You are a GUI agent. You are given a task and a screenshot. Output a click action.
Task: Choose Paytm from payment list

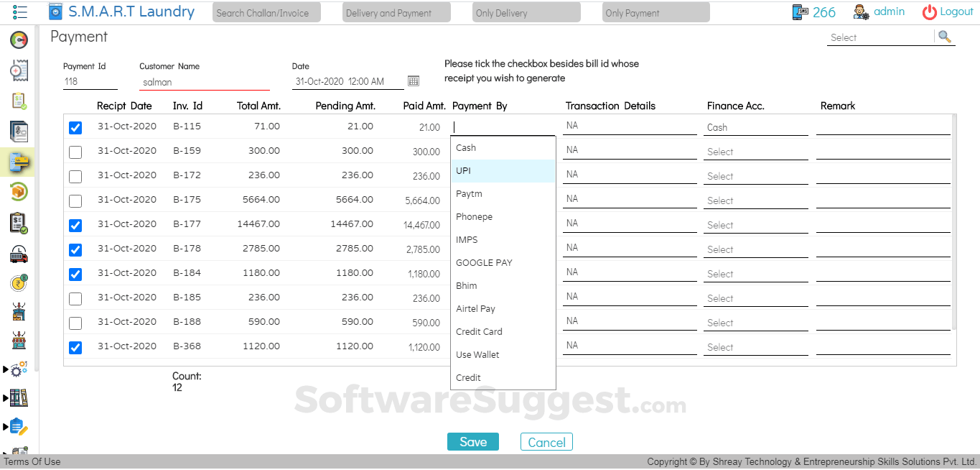click(x=503, y=193)
